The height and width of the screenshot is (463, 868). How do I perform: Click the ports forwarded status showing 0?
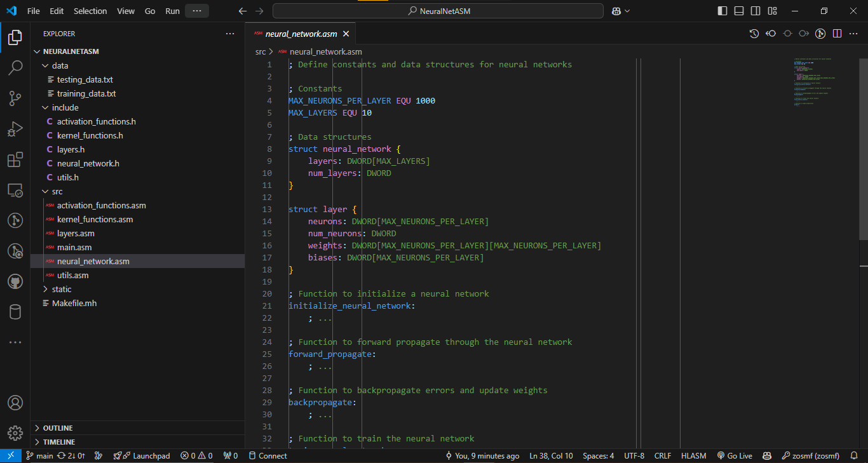[x=231, y=455]
